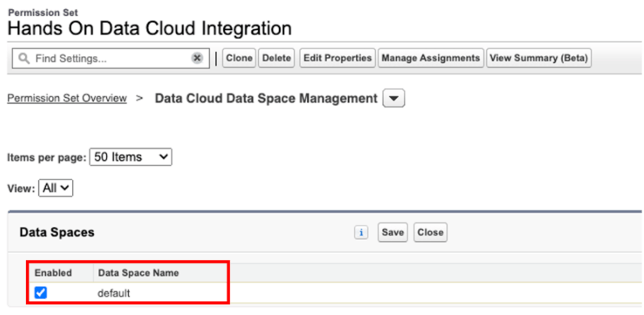The width and height of the screenshot is (644, 315).
Task: Save the Data Spaces changes
Action: [x=392, y=232]
